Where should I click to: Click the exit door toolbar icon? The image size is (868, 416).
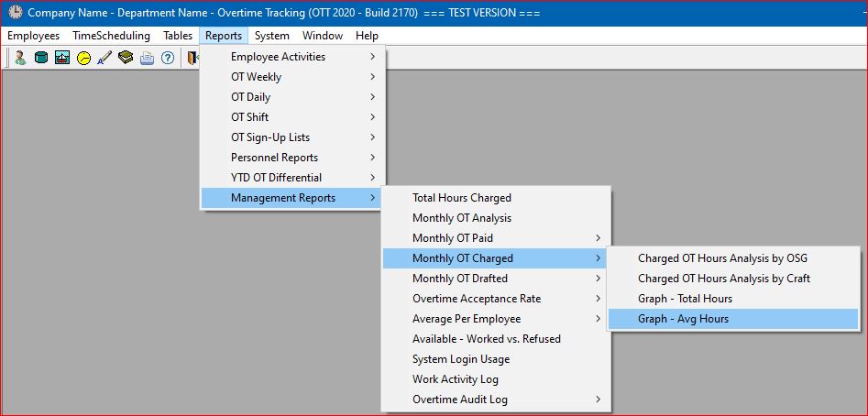point(192,58)
